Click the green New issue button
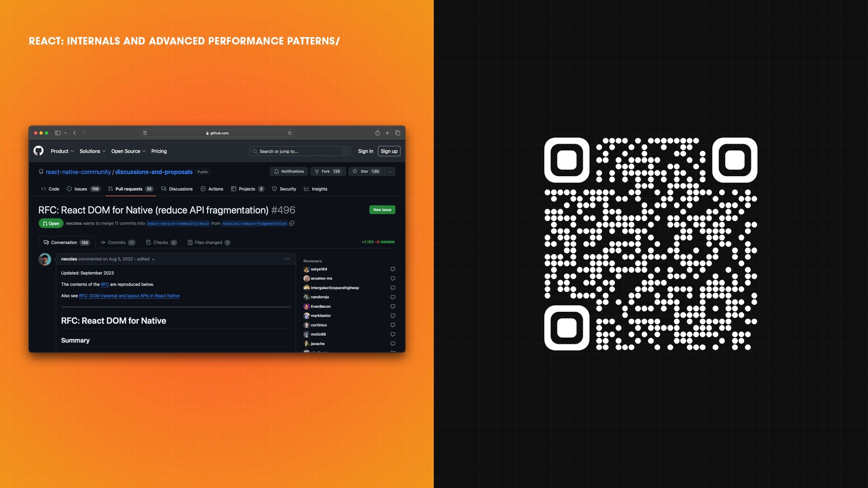The width and height of the screenshot is (868, 488). (382, 210)
